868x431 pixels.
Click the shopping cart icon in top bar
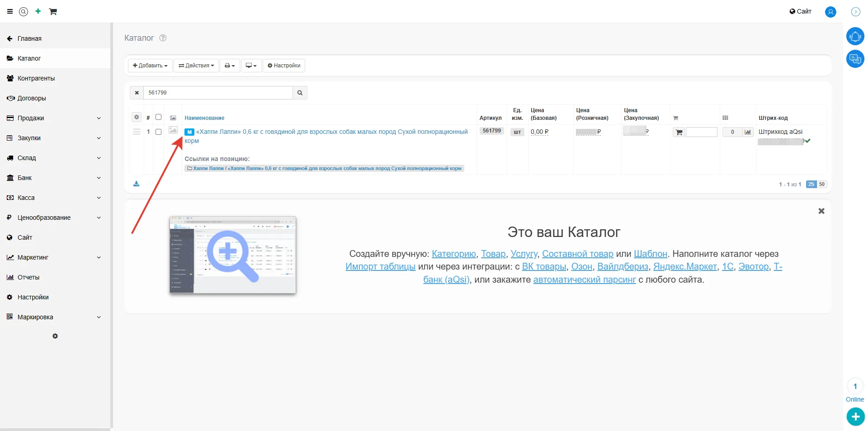[x=53, y=12]
